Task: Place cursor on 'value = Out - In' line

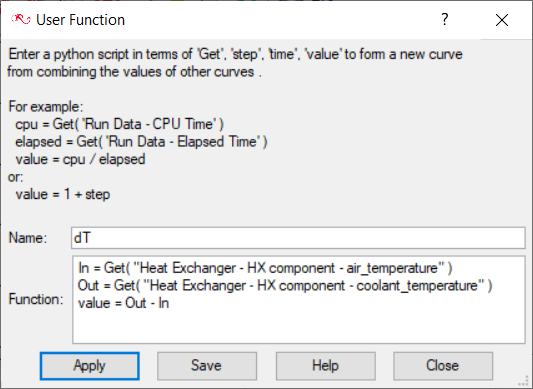Action: click(123, 303)
